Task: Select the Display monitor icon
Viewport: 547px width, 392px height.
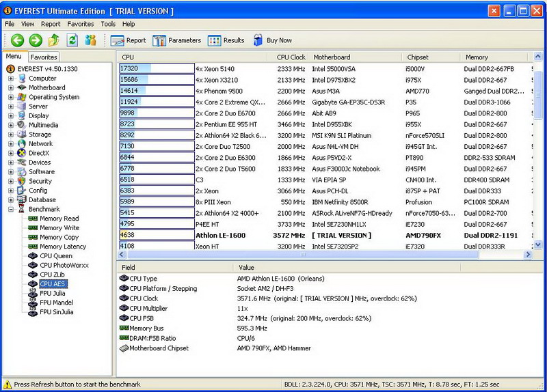Action: [x=22, y=115]
